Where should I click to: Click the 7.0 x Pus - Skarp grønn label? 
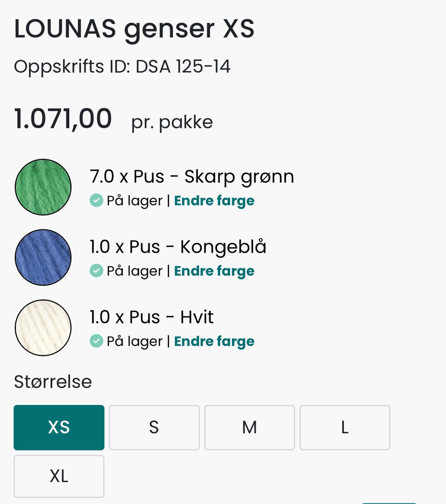coord(191,177)
